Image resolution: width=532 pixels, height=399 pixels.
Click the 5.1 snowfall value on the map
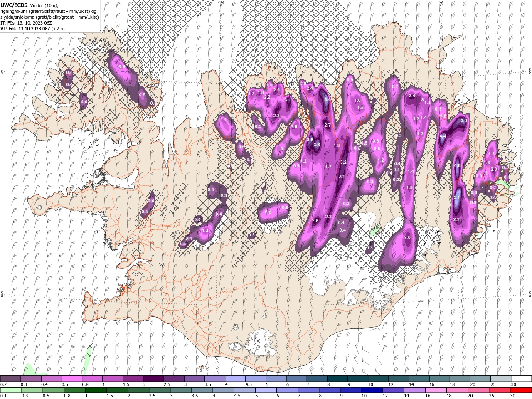pos(457,197)
